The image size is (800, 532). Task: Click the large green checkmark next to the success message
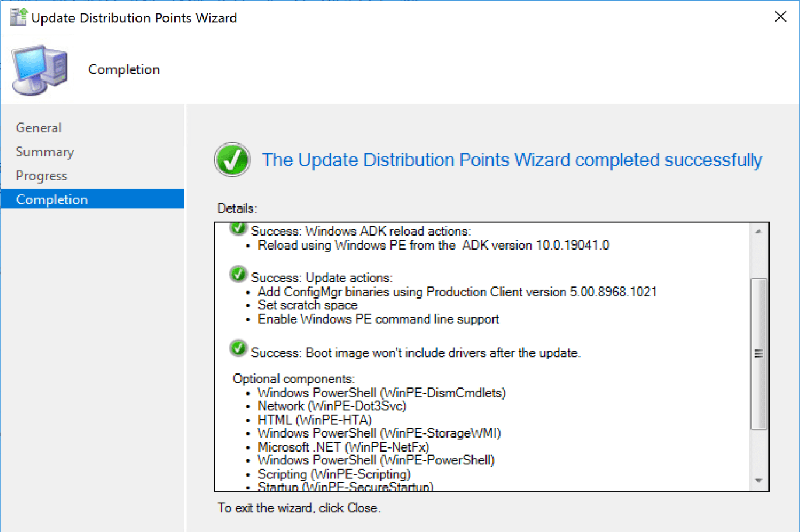pyautogui.click(x=232, y=159)
